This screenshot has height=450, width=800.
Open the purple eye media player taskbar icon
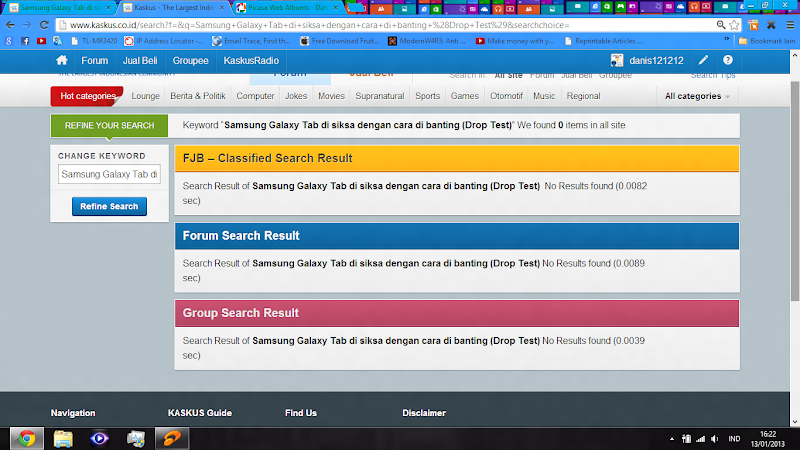pos(99,439)
